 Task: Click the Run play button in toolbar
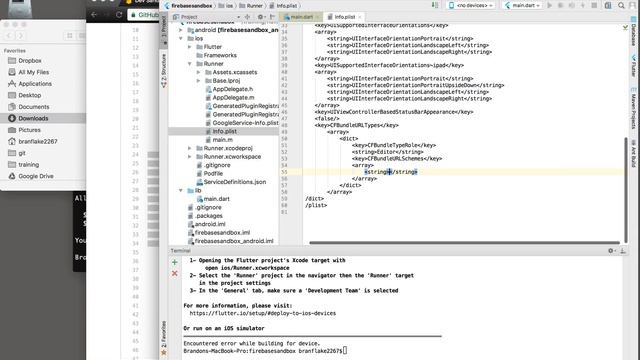point(550,5)
